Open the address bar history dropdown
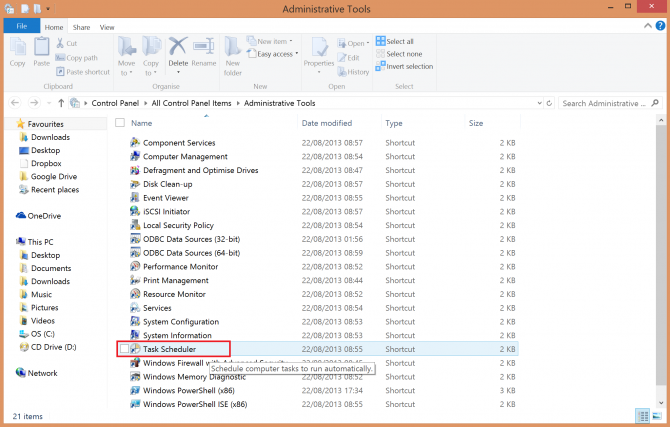The image size is (670, 427). [x=539, y=103]
